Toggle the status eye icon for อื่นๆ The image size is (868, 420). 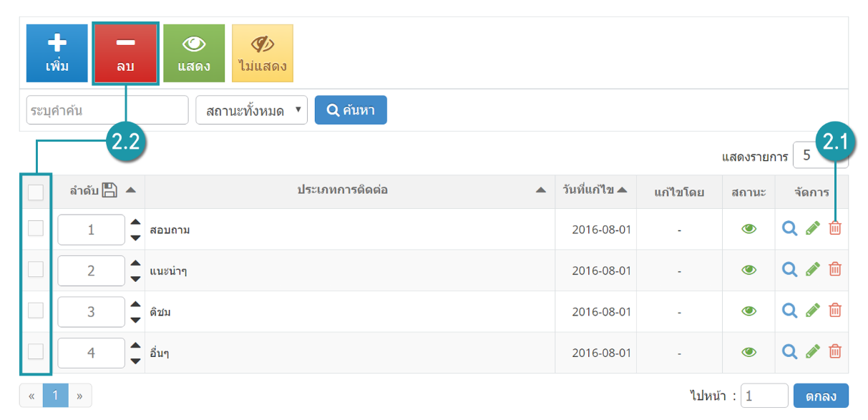[x=749, y=352]
